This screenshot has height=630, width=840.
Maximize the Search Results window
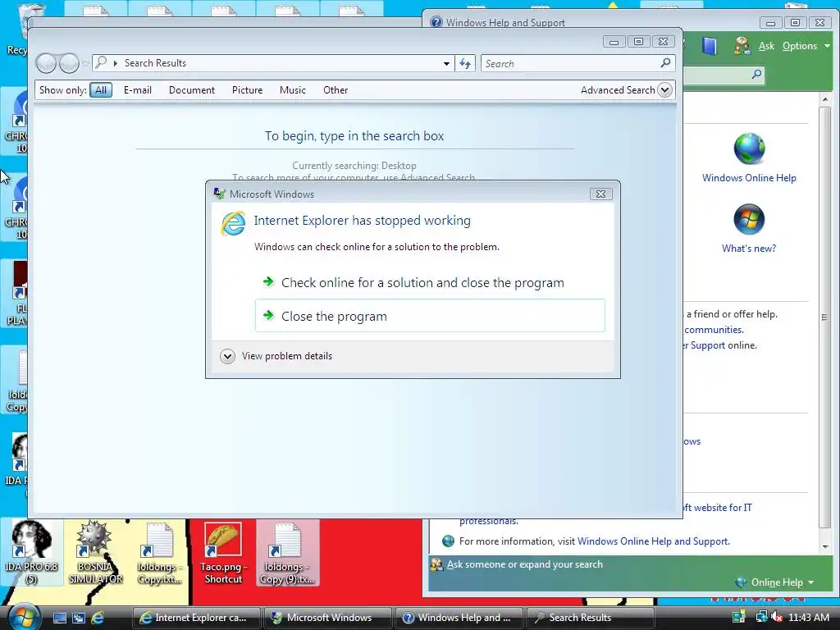point(638,41)
